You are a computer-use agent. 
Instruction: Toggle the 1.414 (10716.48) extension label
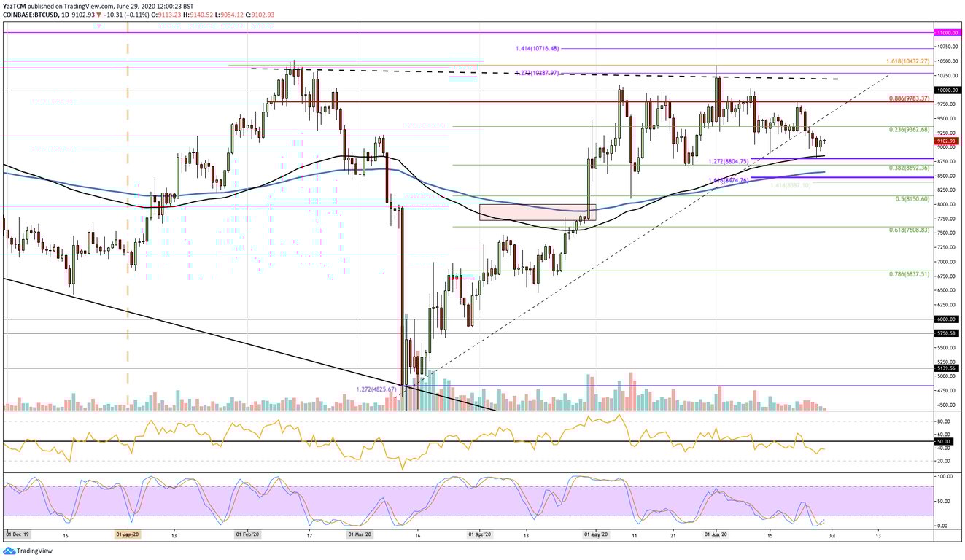click(x=535, y=49)
